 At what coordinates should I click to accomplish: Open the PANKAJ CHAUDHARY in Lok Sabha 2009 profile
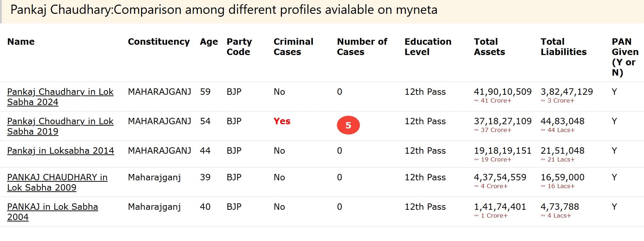point(57,182)
